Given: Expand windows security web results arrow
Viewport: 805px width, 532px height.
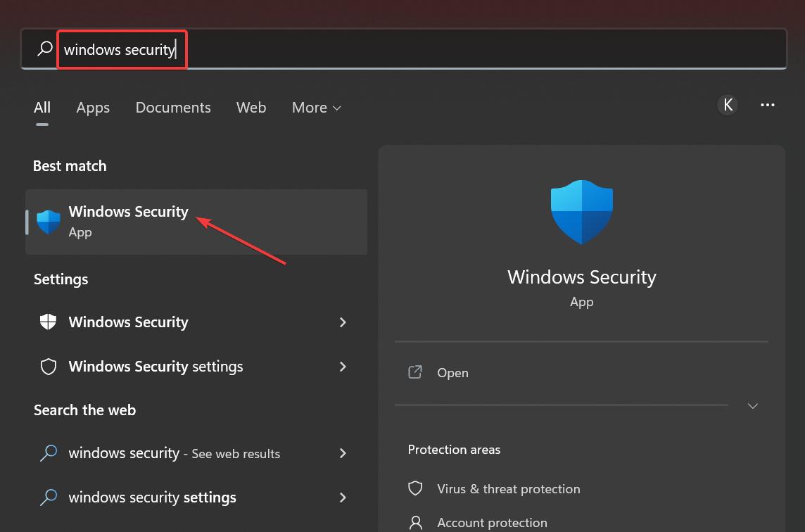Looking at the screenshot, I should point(343,453).
